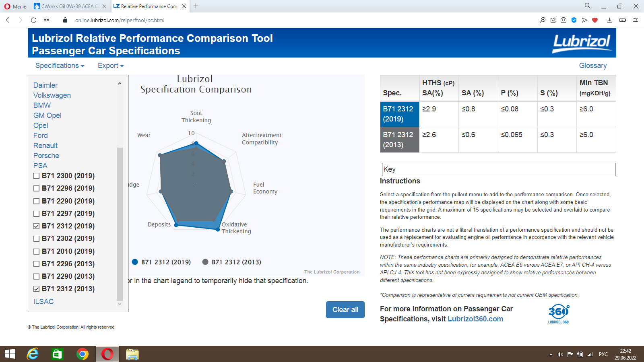Click the specification list scrollbar thumb
The height and width of the screenshot is (362, 644).
(x=120, y=224)
